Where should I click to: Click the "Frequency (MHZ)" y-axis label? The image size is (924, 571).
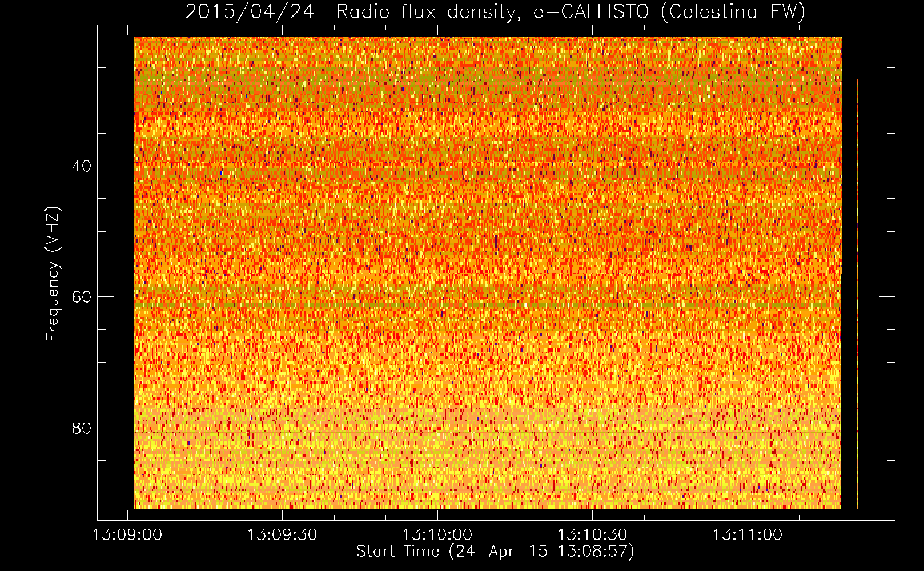53,274
